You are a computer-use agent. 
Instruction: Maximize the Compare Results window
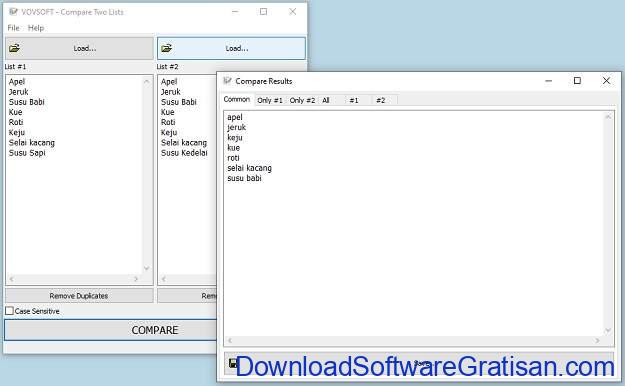tap(577, 81)
